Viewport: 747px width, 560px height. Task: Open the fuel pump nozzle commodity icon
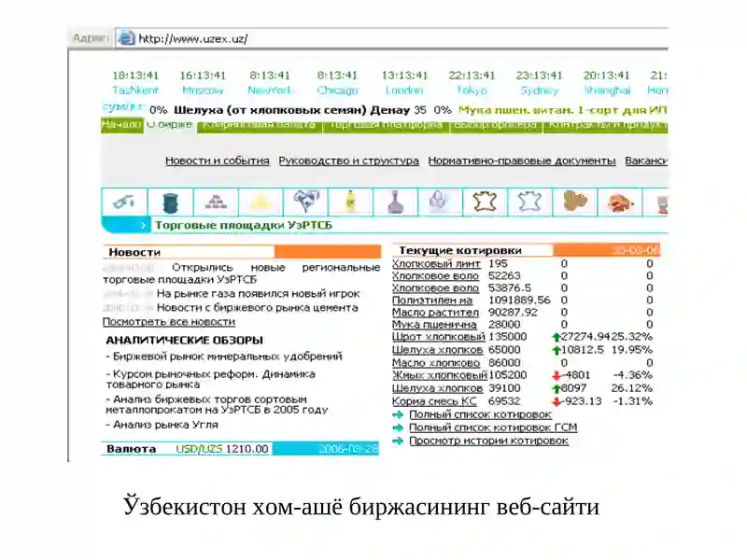[x=124, y=202]
